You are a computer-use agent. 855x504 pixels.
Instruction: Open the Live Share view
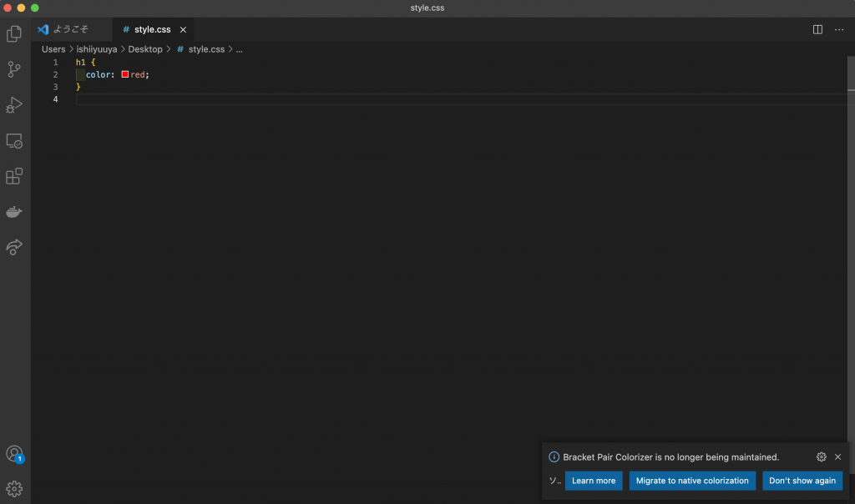tap(14, 247)
